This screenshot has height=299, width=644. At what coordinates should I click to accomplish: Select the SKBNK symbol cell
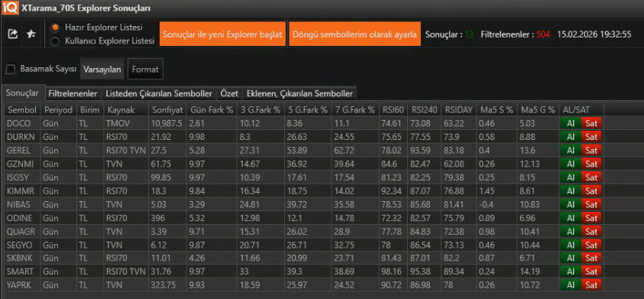click(x=23, y=258)
